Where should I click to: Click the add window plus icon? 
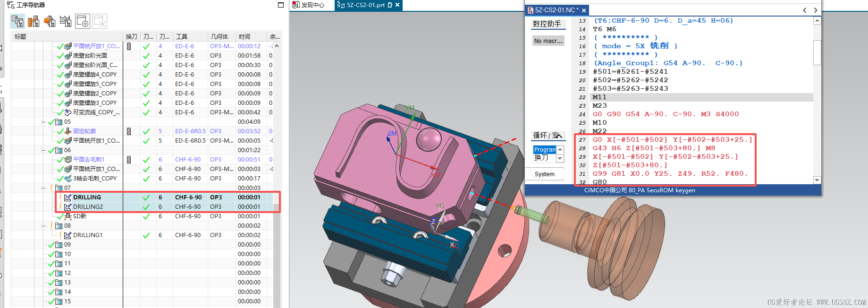(x=83, y=21)
